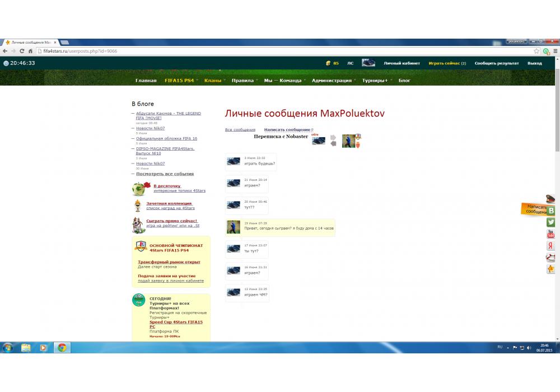Open the Блог menu item
This screenshot has height=392, width=560.
click(404, 81)
